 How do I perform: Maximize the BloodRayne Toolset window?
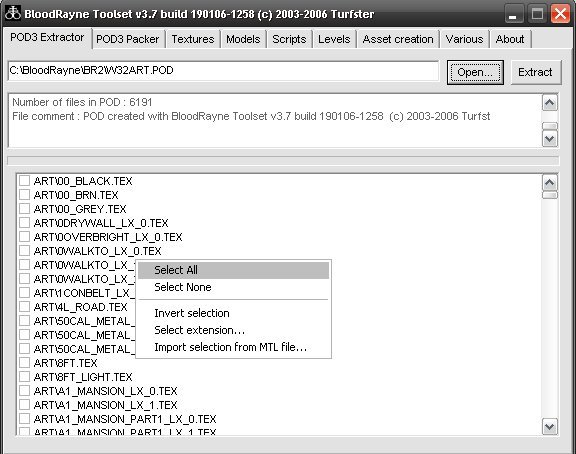click(537, 14)
